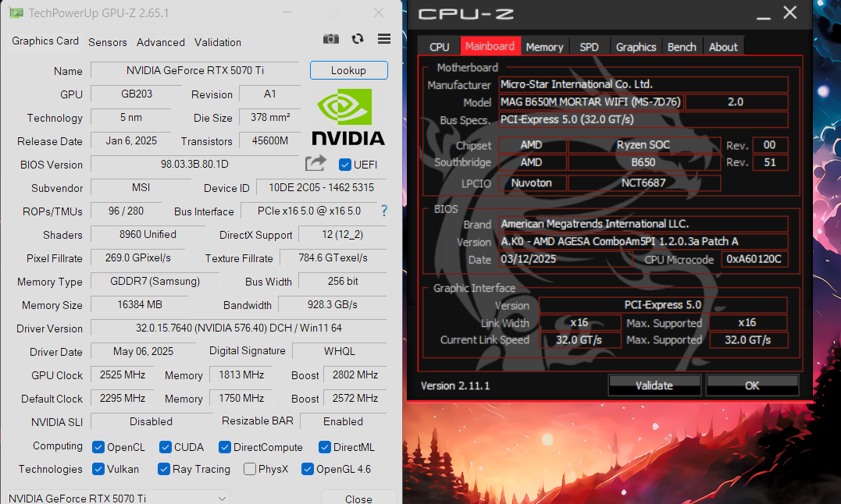Screen dimensions: 841x504
Task: Toggle the OpenGL 4.6 checkbox
Action: 308,469
